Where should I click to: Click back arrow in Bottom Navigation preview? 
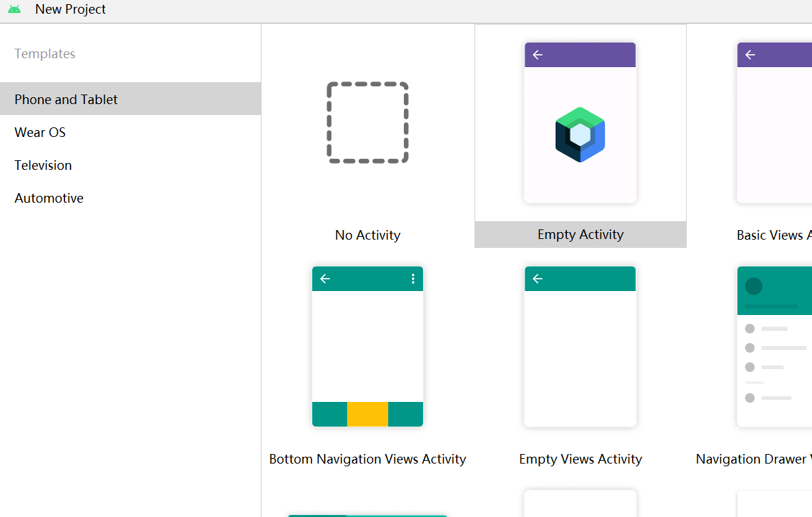click(x=325, y=279)
